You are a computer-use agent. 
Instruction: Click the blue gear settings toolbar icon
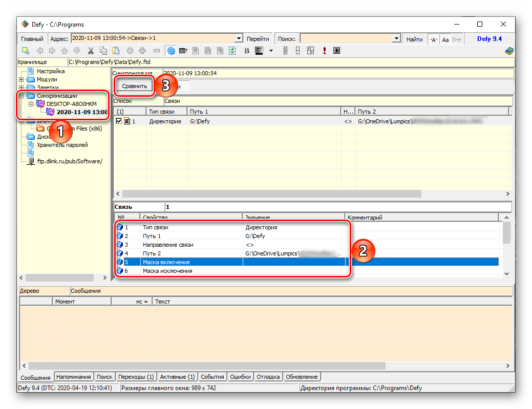tap(171, 51)
